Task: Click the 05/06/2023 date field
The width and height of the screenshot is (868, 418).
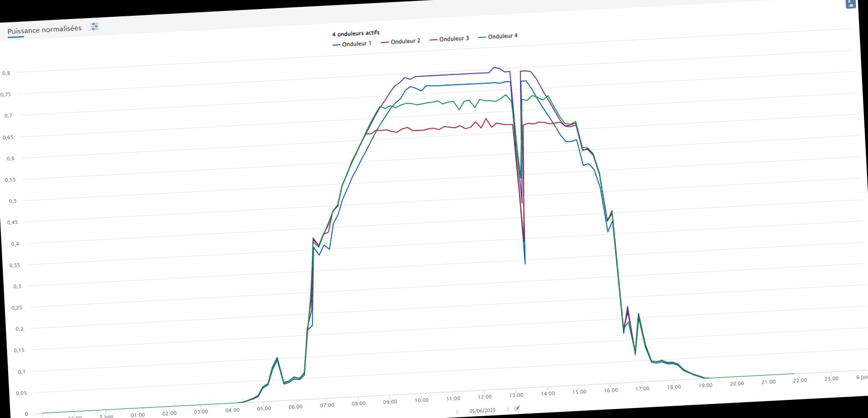Action: [482, 411]
